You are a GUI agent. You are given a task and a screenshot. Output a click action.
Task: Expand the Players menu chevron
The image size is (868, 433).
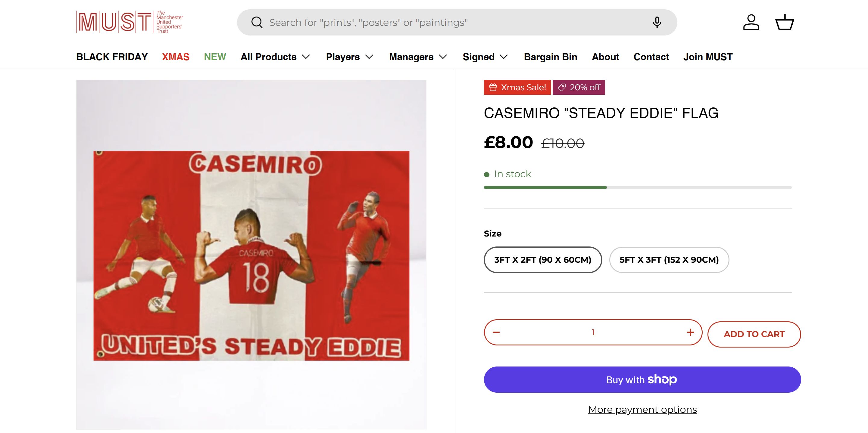point(369,57)
